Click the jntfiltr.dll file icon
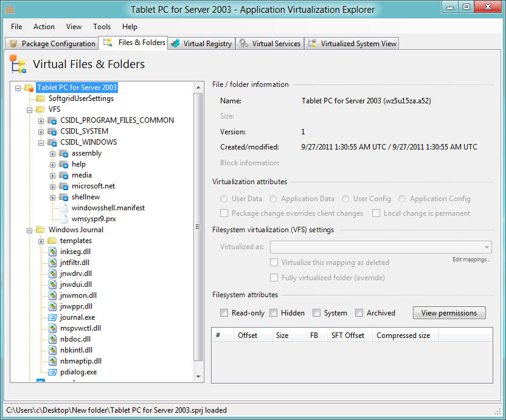This screenshot has width=506, height=420. pyautogui.click(x=52, y=263)
